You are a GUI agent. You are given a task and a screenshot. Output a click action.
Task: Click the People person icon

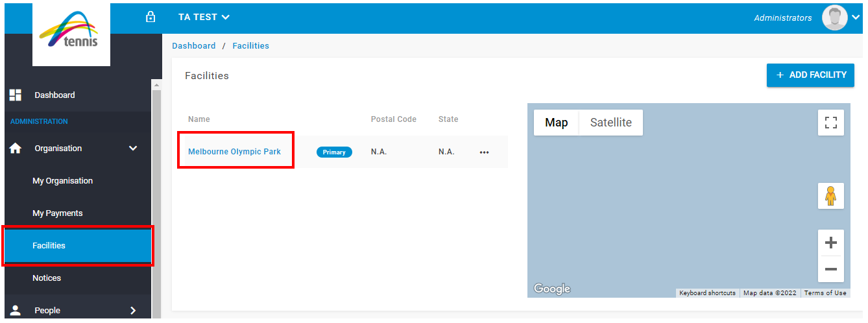point(16,310)
